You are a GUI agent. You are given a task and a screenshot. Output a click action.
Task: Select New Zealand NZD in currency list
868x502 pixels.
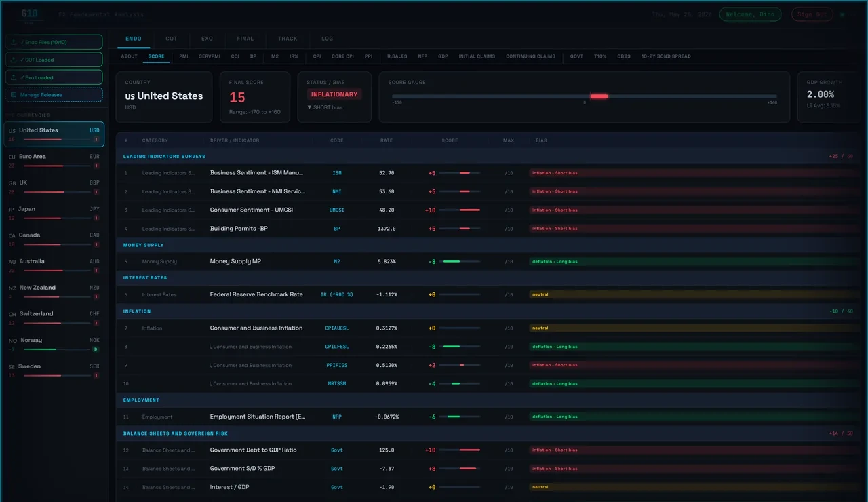54,292
